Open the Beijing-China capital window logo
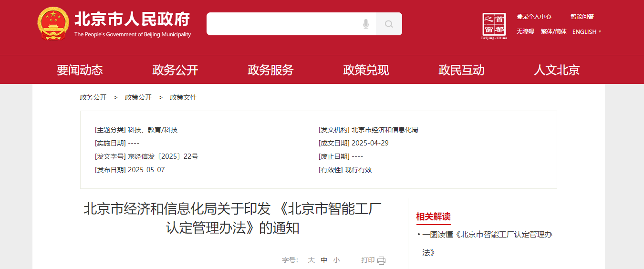The image size is (644, 269). coord(494,26)
